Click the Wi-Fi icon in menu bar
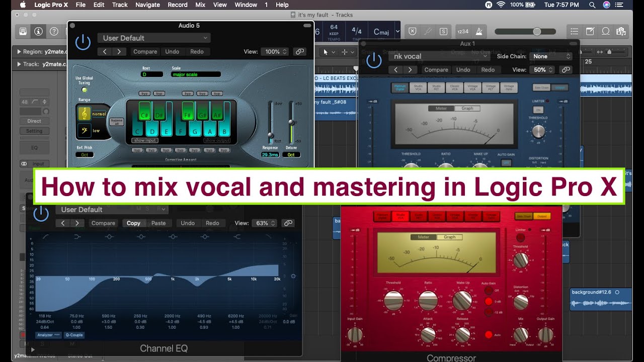The height and width of the screenshot is (362, 644). click(501, 5)
